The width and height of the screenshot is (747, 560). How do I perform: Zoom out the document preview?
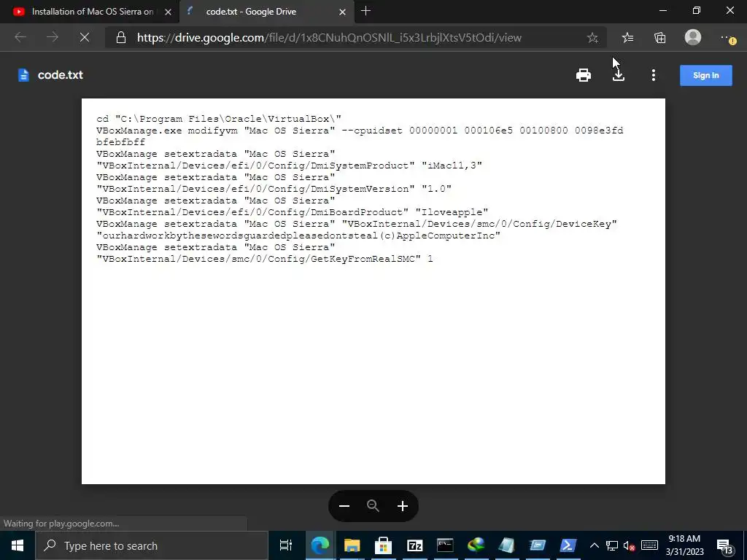pyautogui.click(x=344, y=506)
